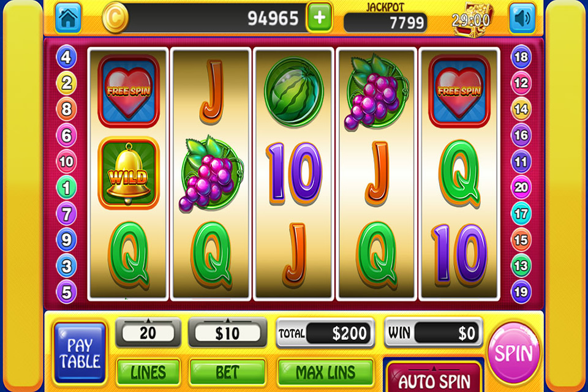This screenshot has width=588, height=392.
Task: Expand the $10 bet amount selector
Action: (228, 333)
